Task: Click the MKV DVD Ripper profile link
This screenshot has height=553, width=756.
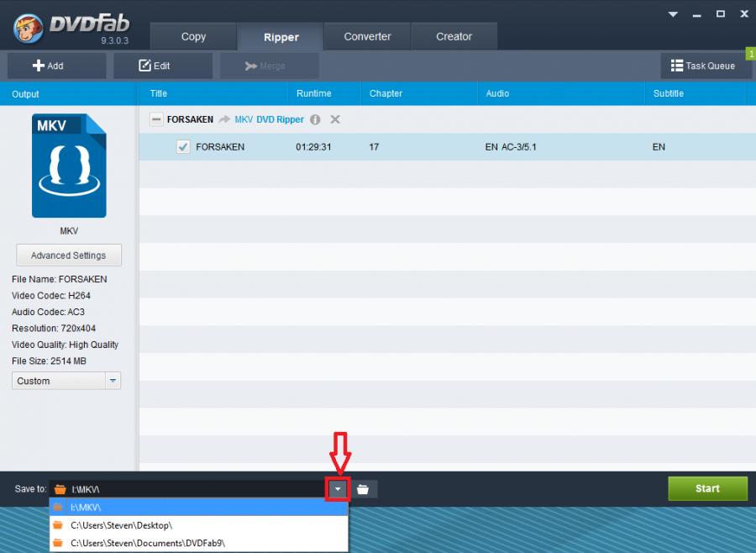Action: (x=269, y=119)
